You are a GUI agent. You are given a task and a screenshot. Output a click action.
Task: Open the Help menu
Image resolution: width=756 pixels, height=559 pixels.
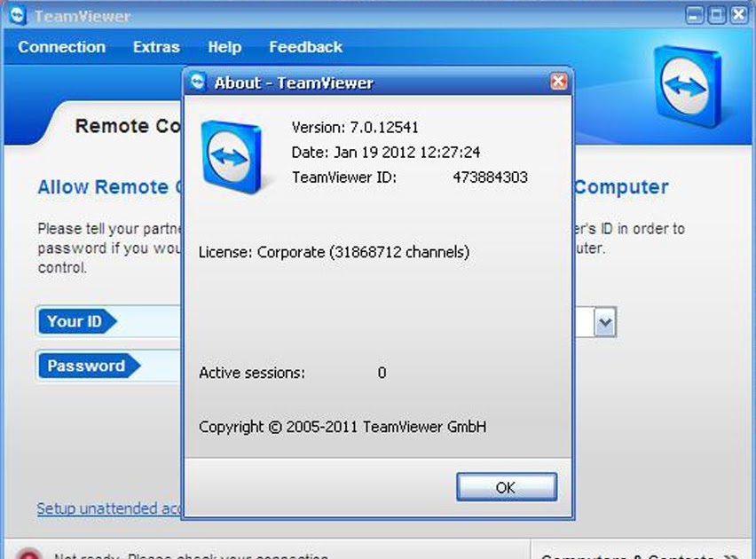pos(224,47)
